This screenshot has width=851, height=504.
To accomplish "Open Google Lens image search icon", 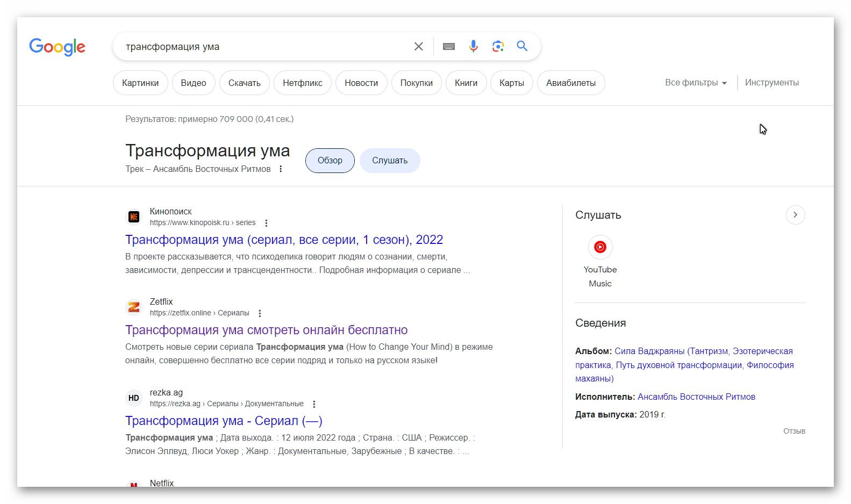I will pyautogui.click(x=498, y=46).
